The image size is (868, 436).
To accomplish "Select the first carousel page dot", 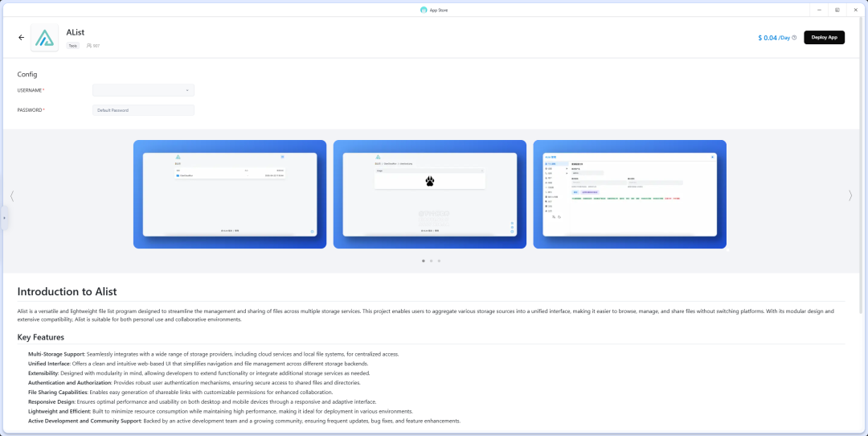I will 424,261.
